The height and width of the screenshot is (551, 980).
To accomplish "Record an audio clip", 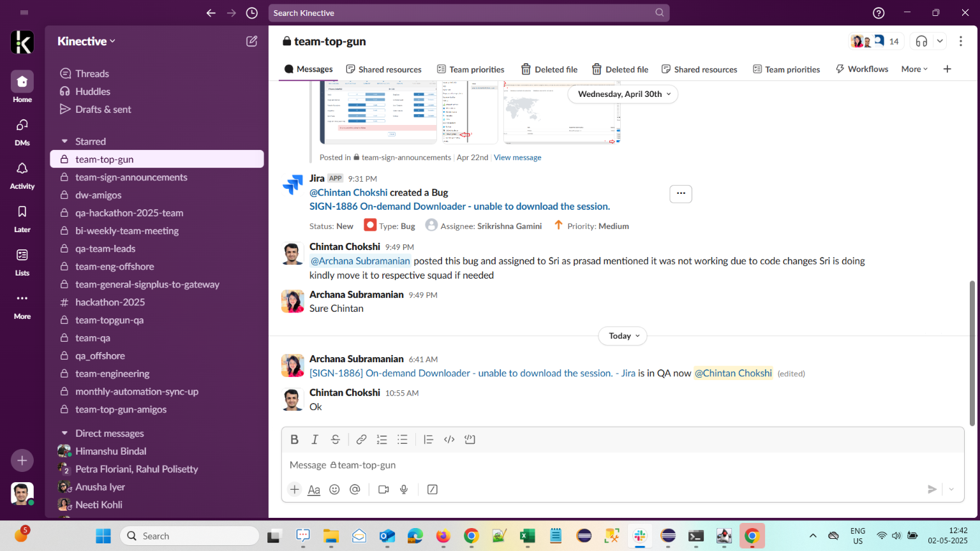I will coord(404,489).
